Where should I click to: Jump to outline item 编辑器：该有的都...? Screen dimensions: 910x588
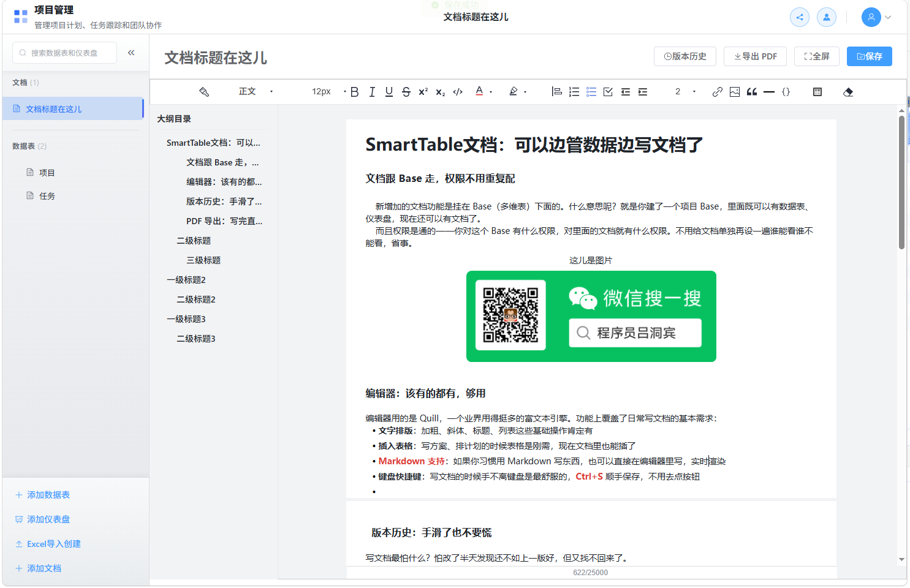click(x=224, y=182)
